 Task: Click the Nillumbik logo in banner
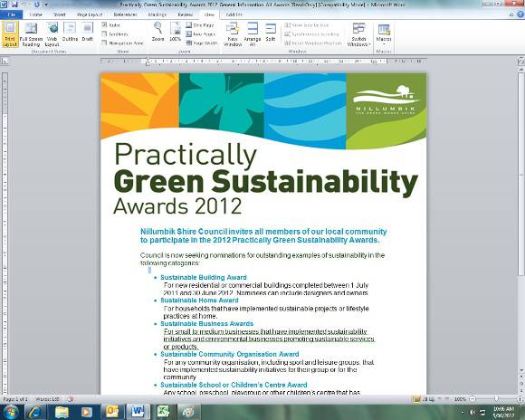point(386,100)
